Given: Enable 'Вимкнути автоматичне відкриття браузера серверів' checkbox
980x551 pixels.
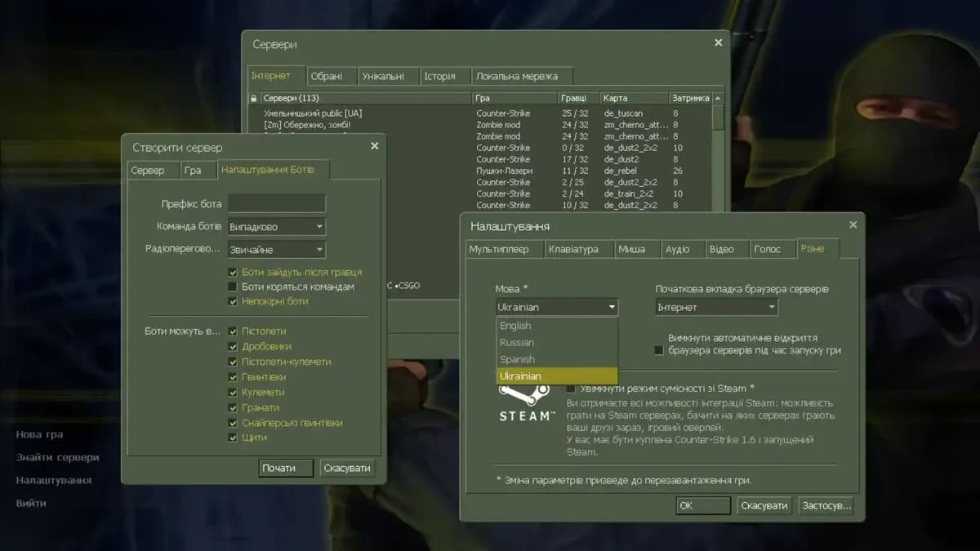Looking at the screenshot, I should coord(659,350).
